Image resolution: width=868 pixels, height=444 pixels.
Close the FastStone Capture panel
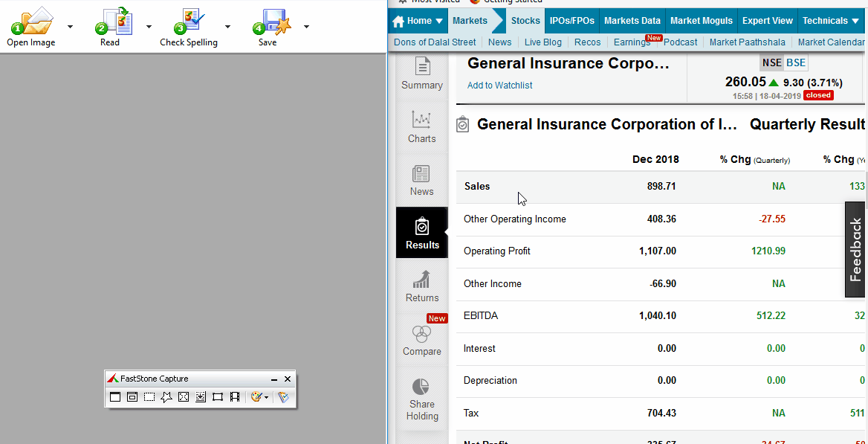point(288,379)
